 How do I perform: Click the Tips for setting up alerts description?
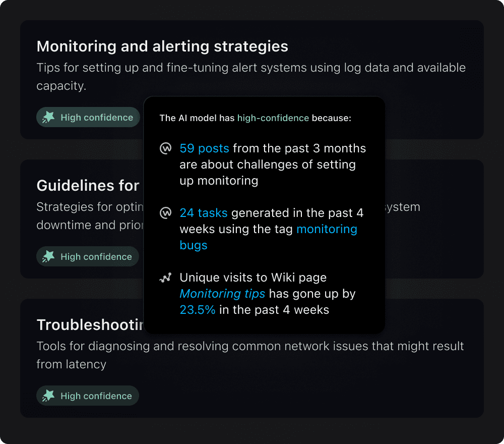coord(251,77)
